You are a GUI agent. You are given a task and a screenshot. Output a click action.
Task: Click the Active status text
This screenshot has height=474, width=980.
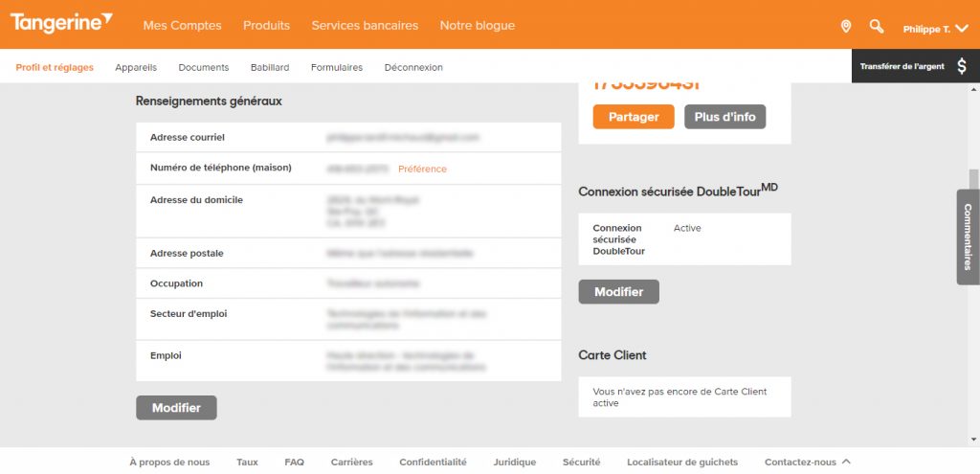pos(687,228)
